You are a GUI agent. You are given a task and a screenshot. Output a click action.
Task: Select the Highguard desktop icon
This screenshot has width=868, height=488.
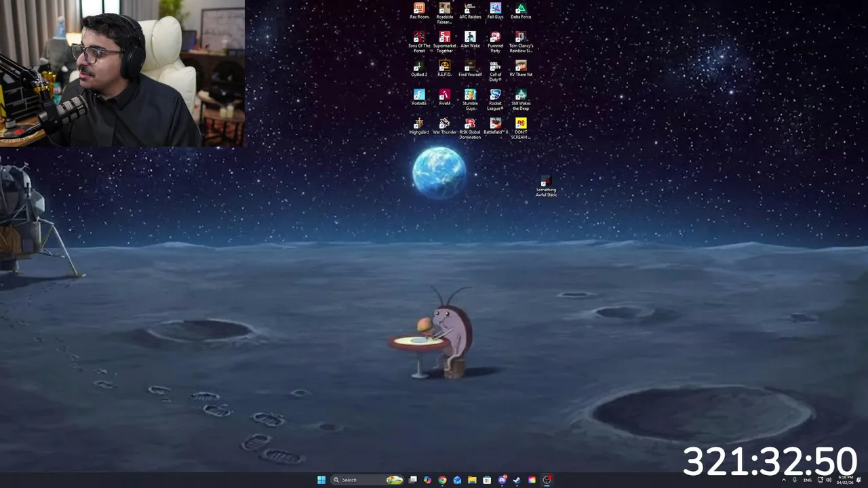[419, 127]
